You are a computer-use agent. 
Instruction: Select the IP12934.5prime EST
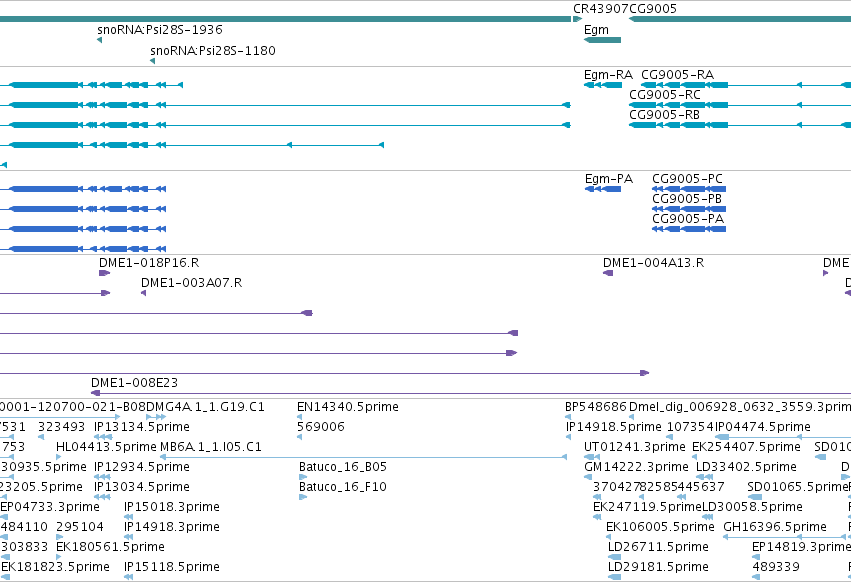pyautogui.click(x=102, y=477)
